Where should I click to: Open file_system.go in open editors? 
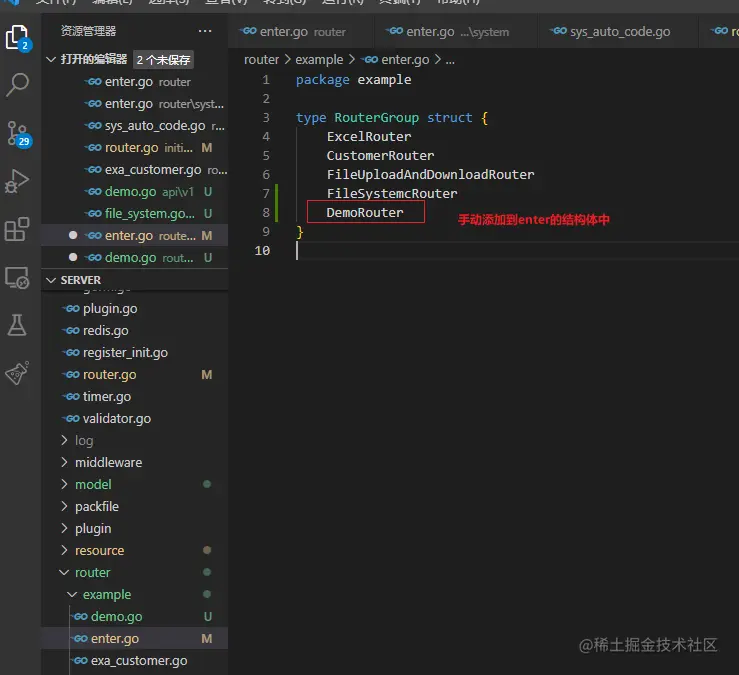click(x=134, y=214)
